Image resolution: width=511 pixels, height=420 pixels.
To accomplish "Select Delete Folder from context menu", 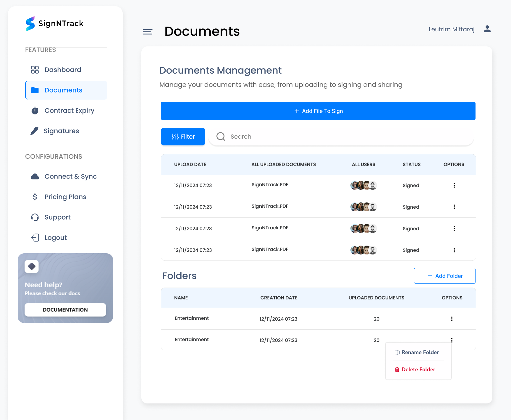I will point(418,369).
